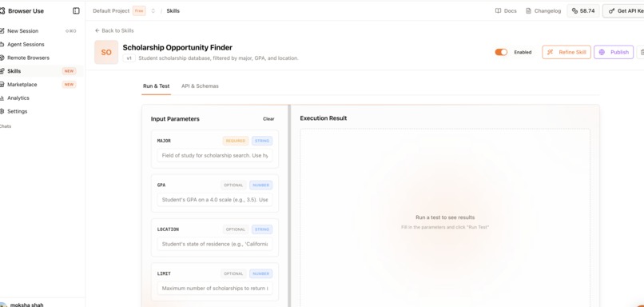Image resolution: width=644 pixels, height=307 pixels.
Task: Click the OPTIONAL badge on LOCATION
Action: tap(236, 229)
